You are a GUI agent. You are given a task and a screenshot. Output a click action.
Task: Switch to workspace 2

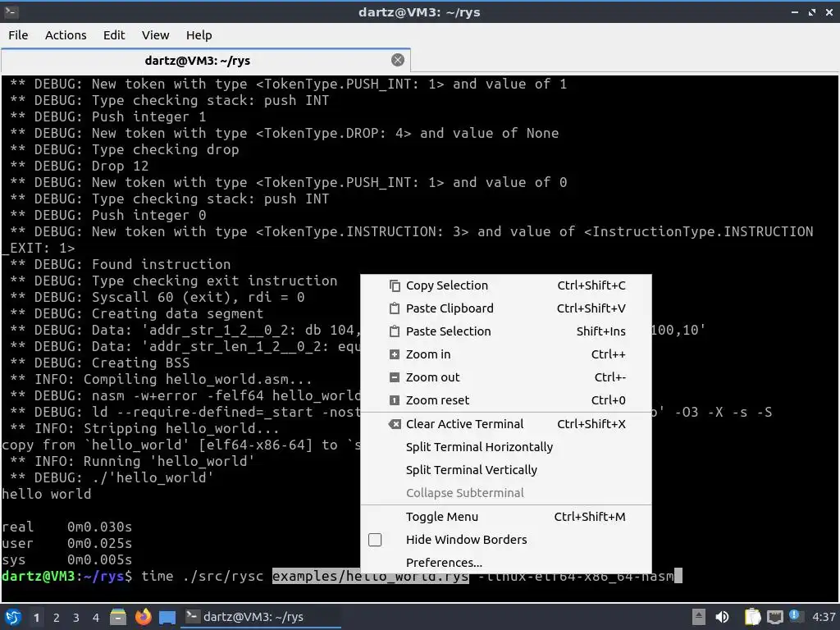[57, 618]
